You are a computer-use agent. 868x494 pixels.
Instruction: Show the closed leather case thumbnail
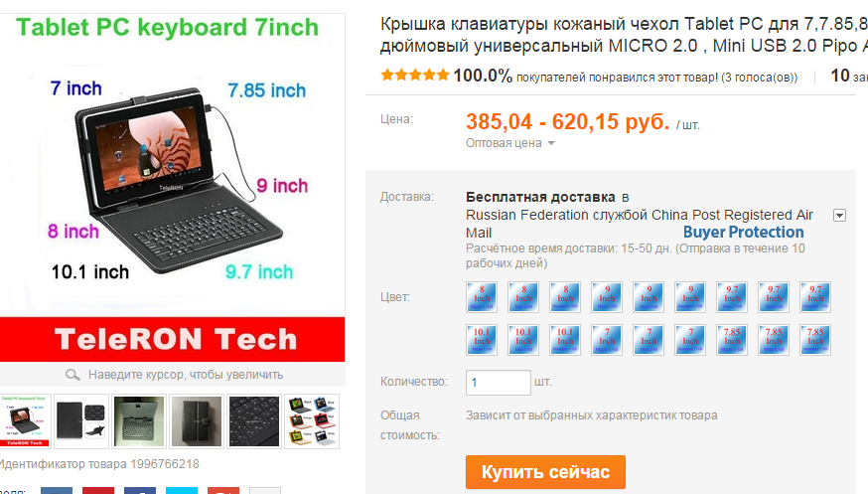click(197, 421)
